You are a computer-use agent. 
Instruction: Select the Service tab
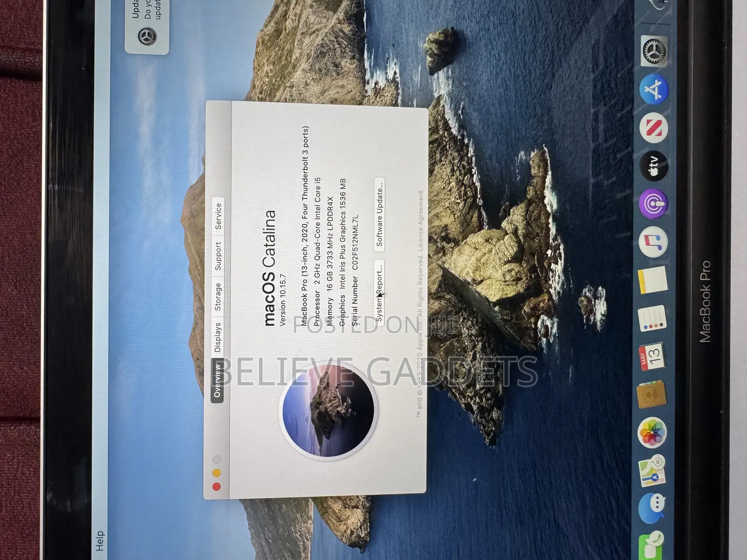tap(218, 217)
